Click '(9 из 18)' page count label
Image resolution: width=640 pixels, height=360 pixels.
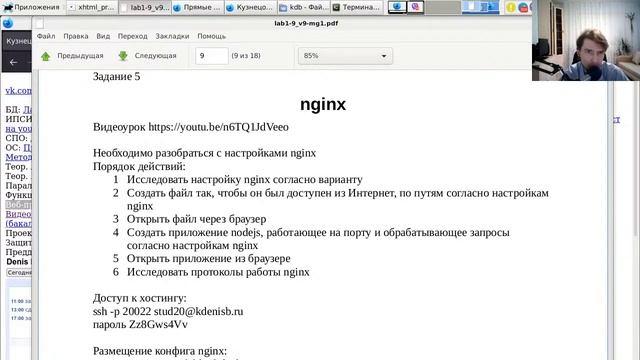[246, 56]
